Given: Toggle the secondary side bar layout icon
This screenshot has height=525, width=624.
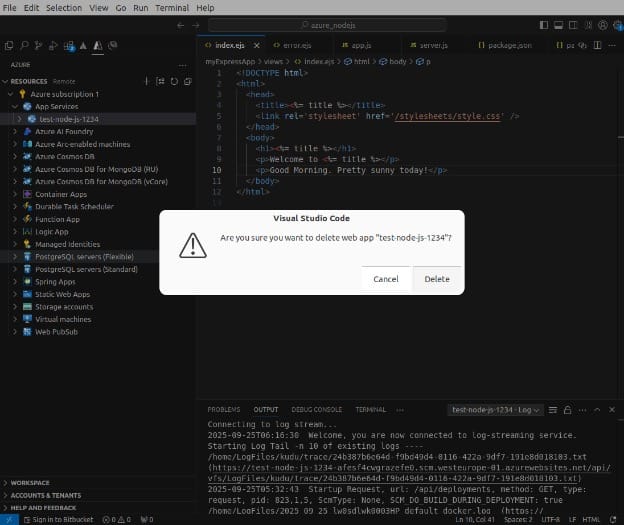Looking at the screenshot, I should [x=573, y=25].
